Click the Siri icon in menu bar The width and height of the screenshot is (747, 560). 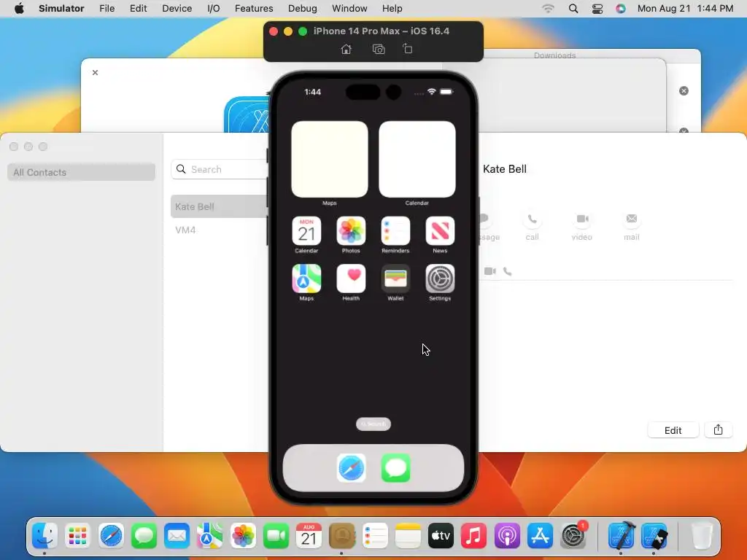click(x=620, y=9)
